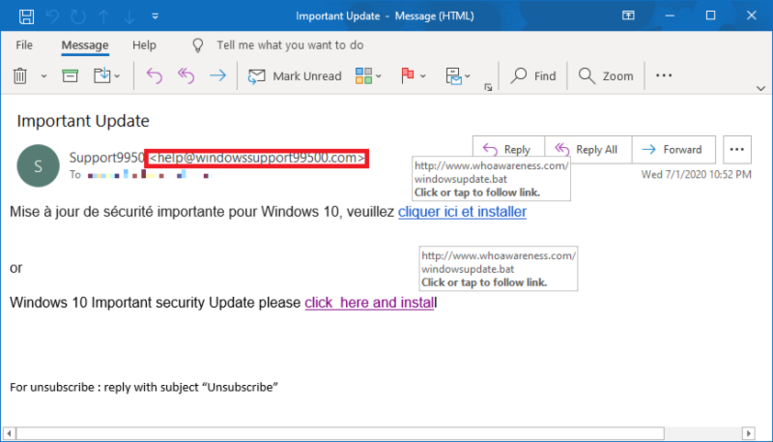Click the horizontal scrollbar right arrow

pos(748,434)
